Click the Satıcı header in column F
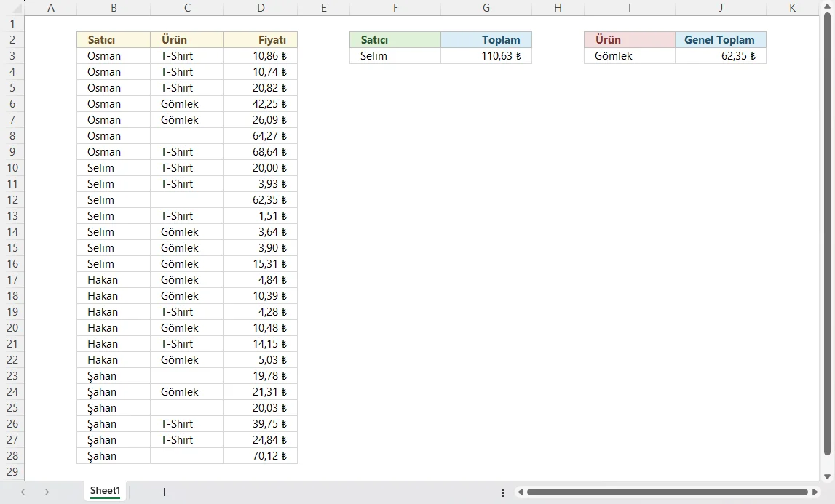Screen dimensions: 835x504 [x=395, y=40]
